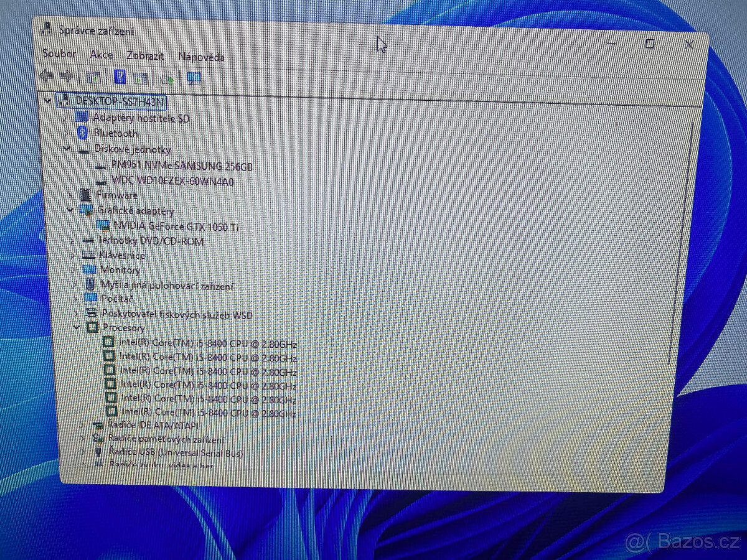Click the Klávesnice category entry
This screenshot has width=747, height=560.
pos(121,255)
